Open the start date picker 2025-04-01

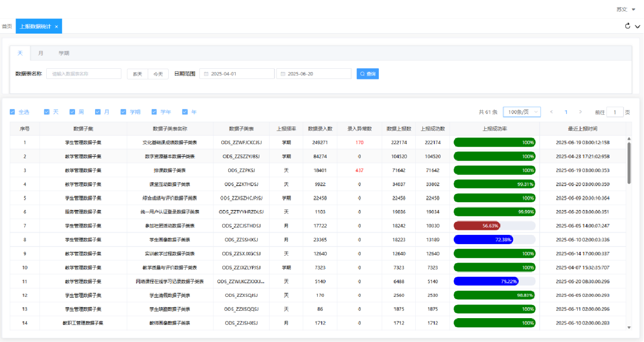[237, 74]
